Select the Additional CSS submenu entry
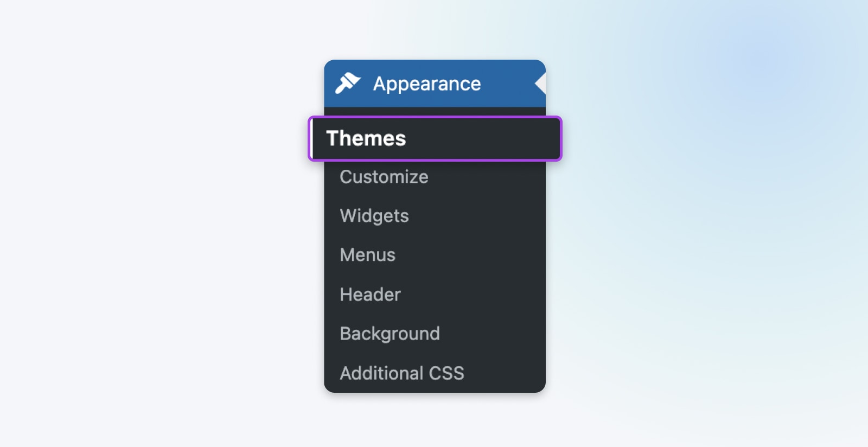Screen dimensions: 868x447 coord(402,373)
